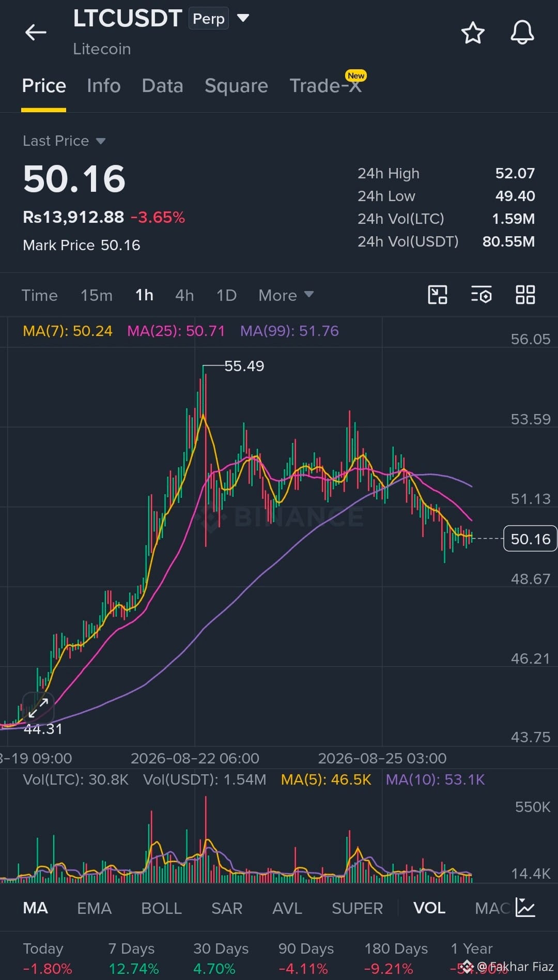This screenshot has width=558, height=980.
Task: Toggle the MA indicator
Action: coord(35,908)
